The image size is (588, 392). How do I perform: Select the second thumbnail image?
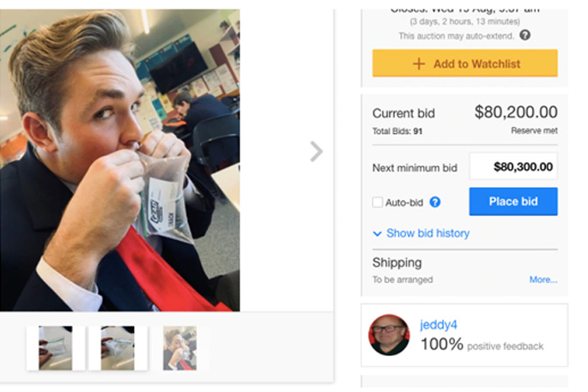118,348
